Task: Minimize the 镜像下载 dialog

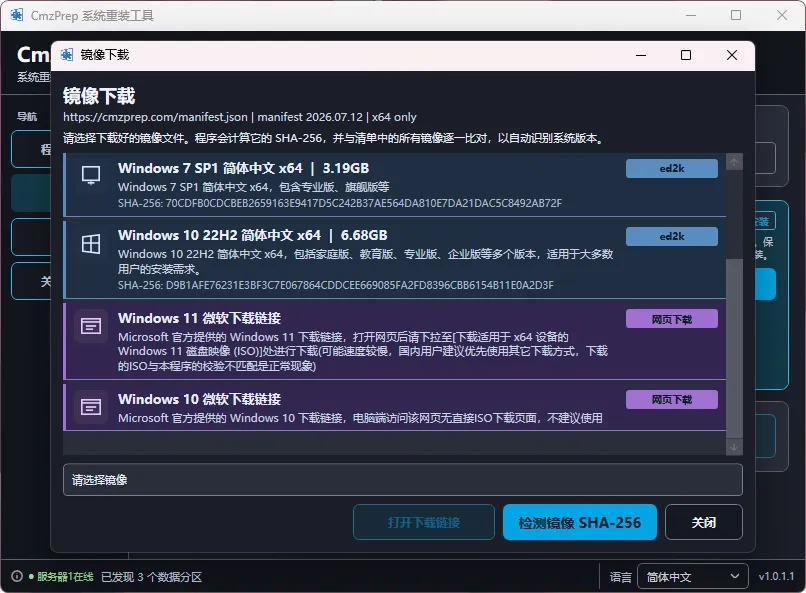Action: pos(640,55)
